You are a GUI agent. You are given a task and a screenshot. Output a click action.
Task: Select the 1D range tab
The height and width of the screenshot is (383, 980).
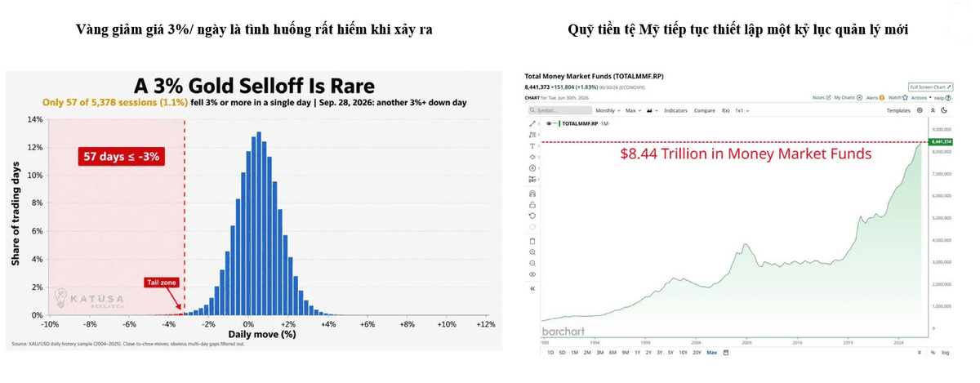pos(550,353)
